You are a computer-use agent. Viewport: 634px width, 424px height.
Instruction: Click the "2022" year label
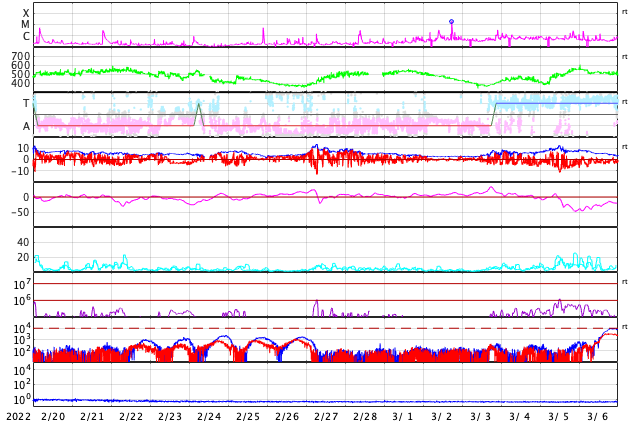[19, 417]
